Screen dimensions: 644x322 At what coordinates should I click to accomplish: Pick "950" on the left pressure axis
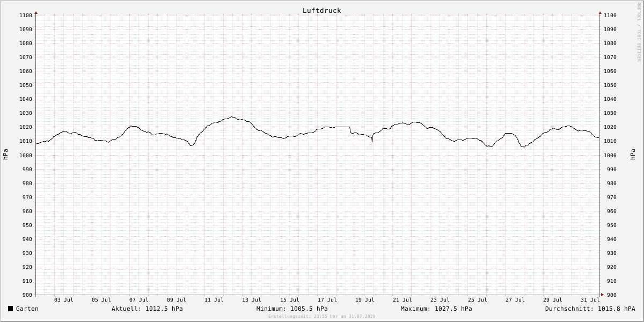28,225
